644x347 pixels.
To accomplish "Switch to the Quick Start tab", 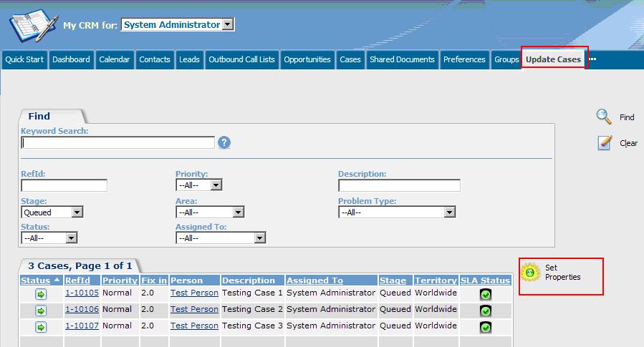I will (24, 59).
